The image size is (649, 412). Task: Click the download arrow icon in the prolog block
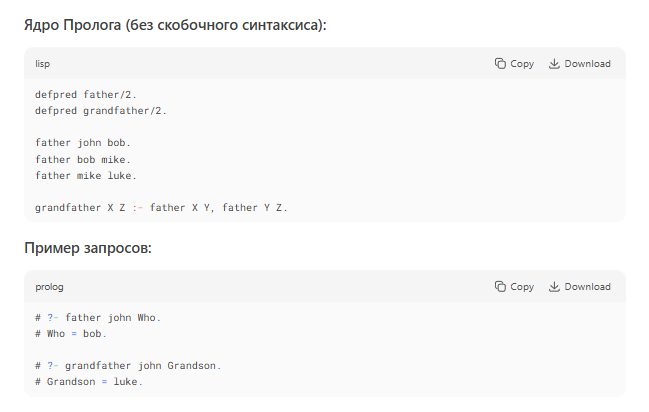pos(554,287)
